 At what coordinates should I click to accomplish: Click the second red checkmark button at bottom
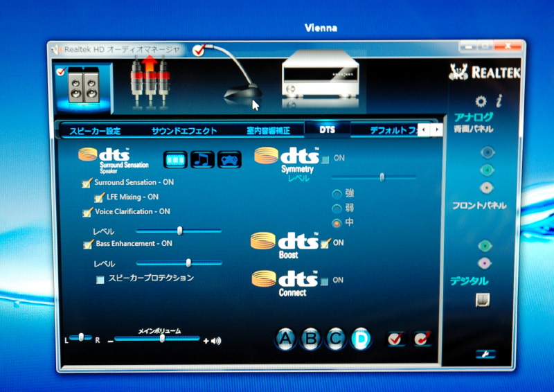(422, 339)
